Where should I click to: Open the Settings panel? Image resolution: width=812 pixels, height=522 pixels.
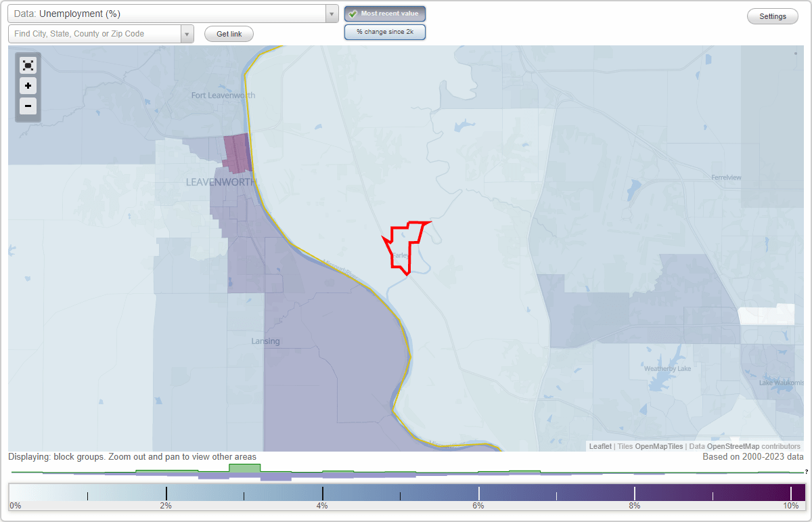pos(772,16)
